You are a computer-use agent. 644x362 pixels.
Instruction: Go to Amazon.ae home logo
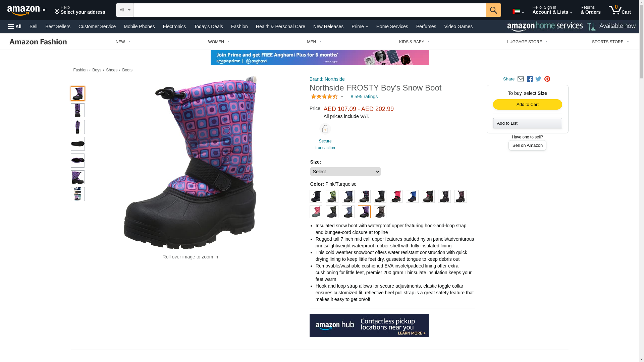click(27, 10)
